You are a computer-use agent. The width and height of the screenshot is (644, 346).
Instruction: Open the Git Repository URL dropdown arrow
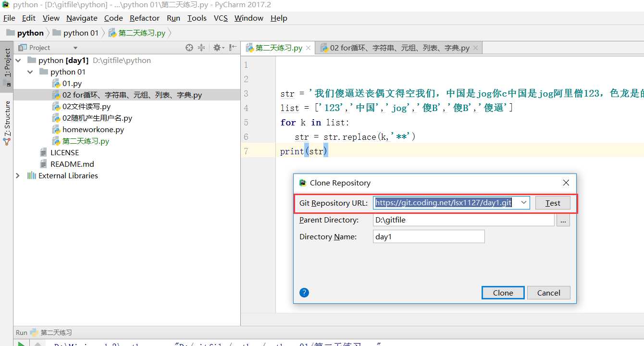pos(524,203)
